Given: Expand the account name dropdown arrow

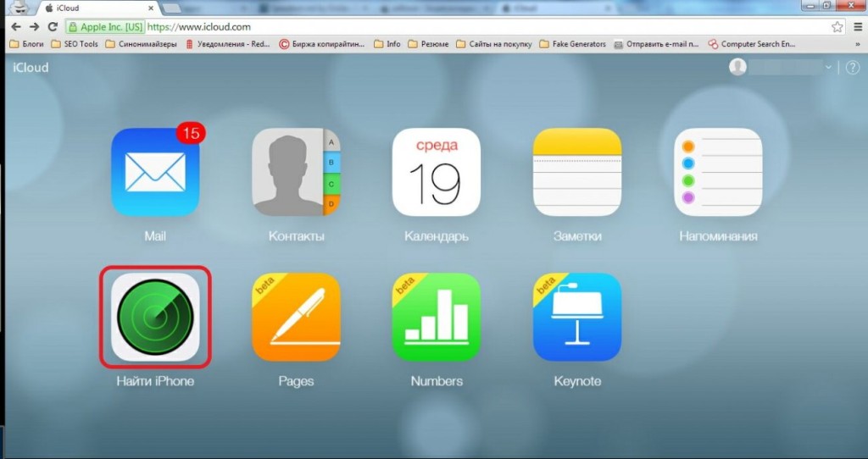Looking at the screenshot, I should [x=828, y=68].
